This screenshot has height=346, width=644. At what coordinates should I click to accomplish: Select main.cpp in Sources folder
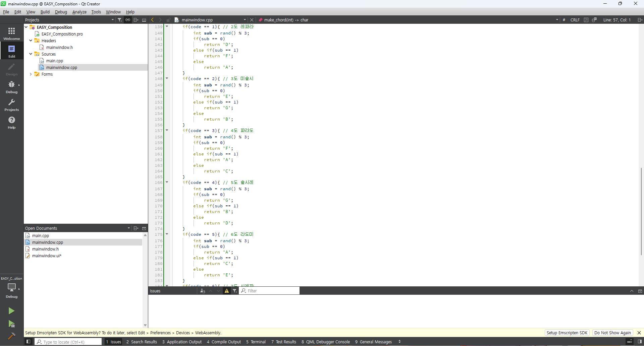point(55,61)
